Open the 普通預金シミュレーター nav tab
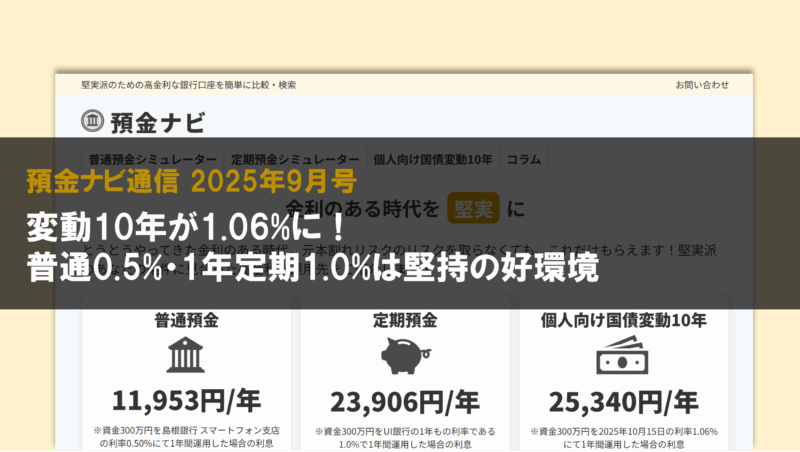This screenshot has width=800, height=452. coord(152,159)
